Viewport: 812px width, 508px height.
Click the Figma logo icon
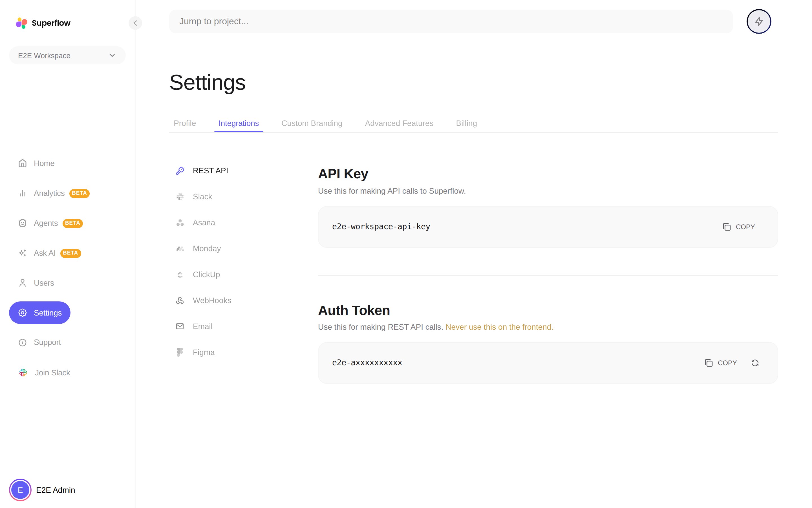click(x=180, y=352)
